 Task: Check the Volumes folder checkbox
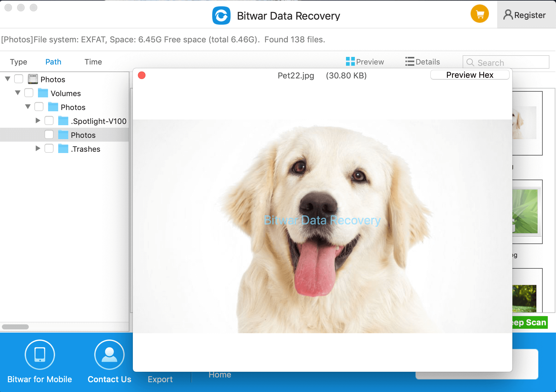29,93
